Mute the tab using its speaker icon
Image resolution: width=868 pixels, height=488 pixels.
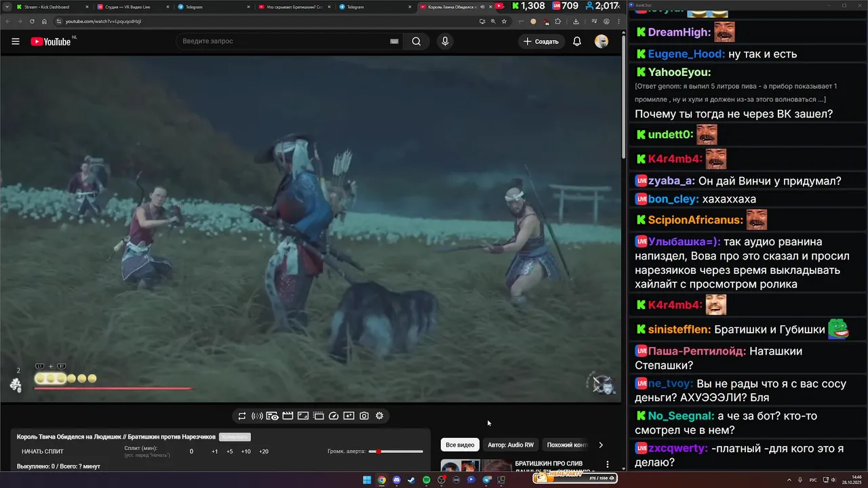[x=483, y=7]
